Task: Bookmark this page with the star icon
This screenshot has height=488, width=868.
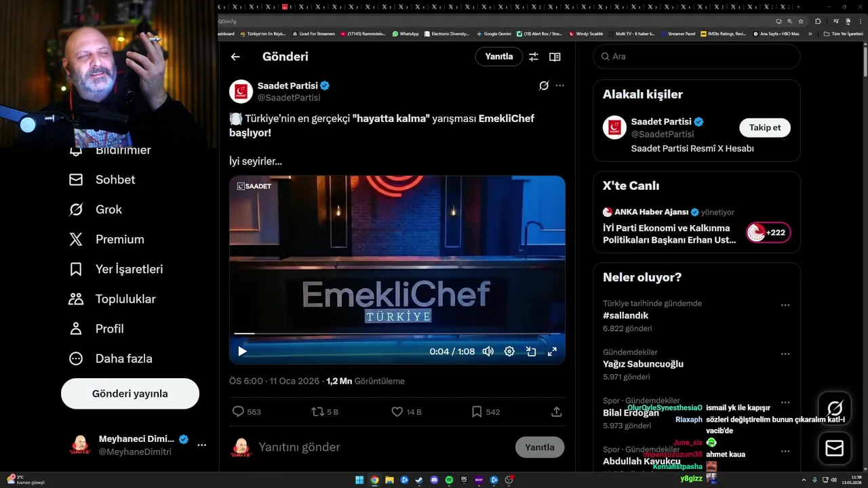Action: coord(801,21)
